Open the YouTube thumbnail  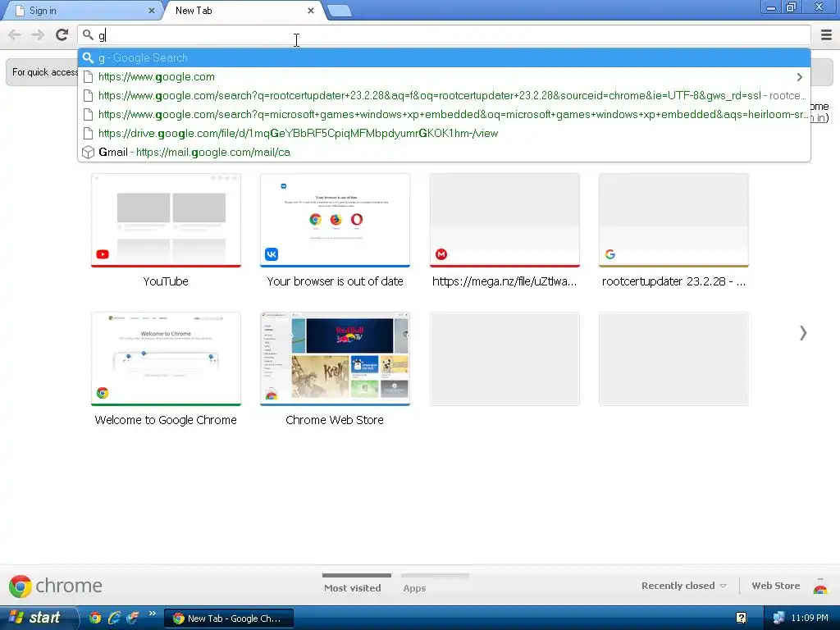(x=166, y=220)
